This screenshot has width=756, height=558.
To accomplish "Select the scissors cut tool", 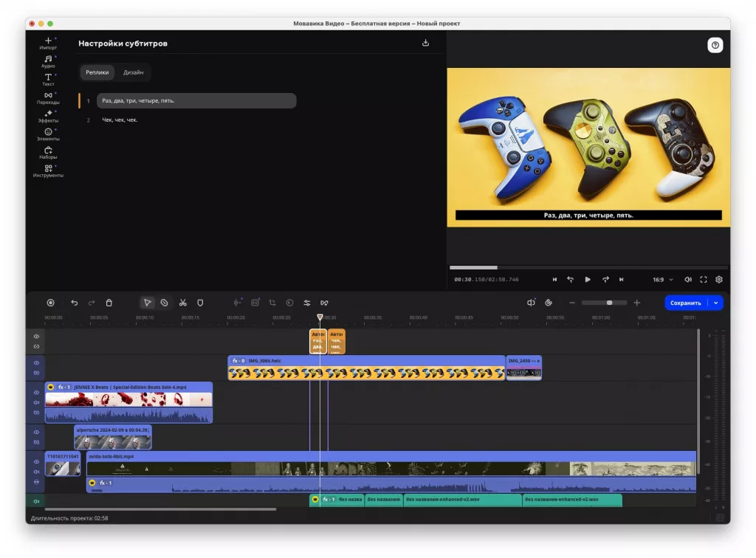I will coord(182,303).
